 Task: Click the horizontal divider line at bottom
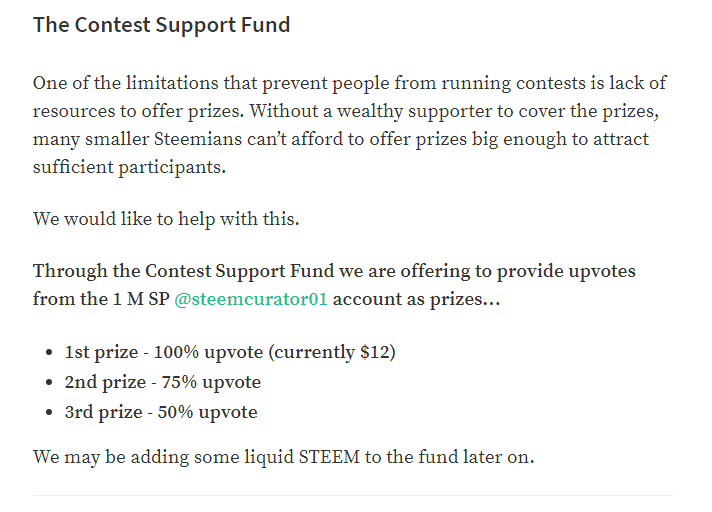pos(353,495)
